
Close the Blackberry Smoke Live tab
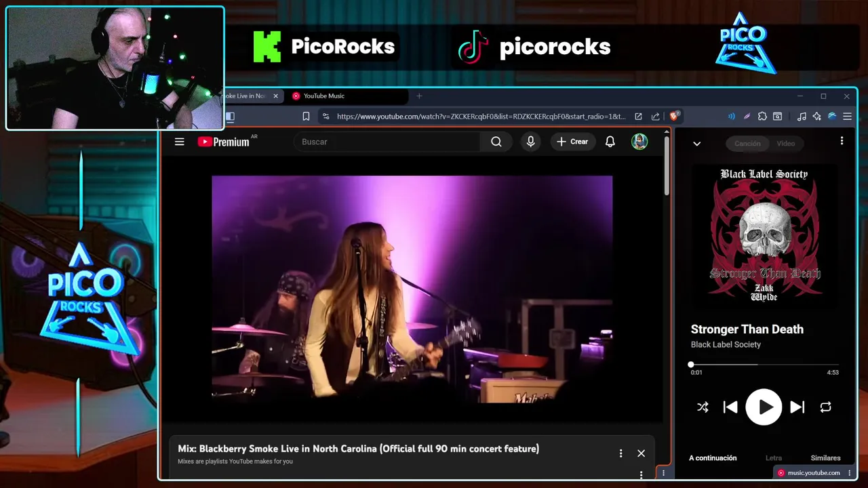(275, 96)
